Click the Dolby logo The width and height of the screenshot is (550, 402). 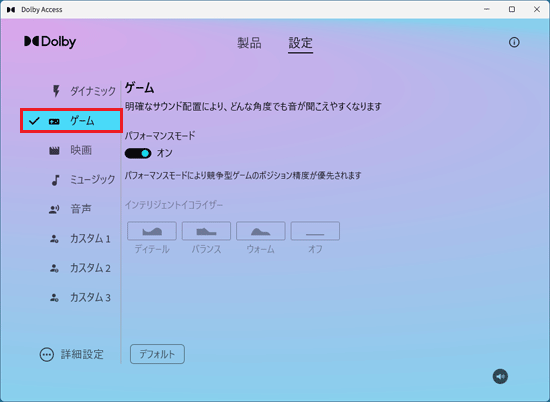coord(50,42)
